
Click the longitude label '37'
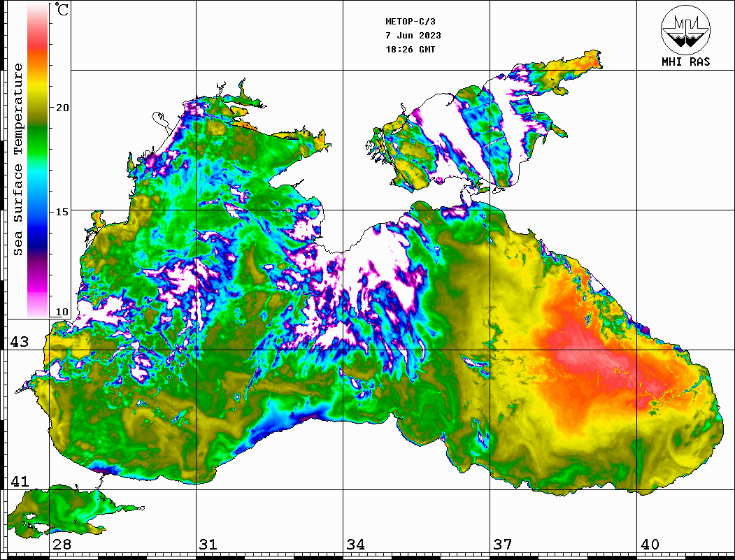pos(503,545)
